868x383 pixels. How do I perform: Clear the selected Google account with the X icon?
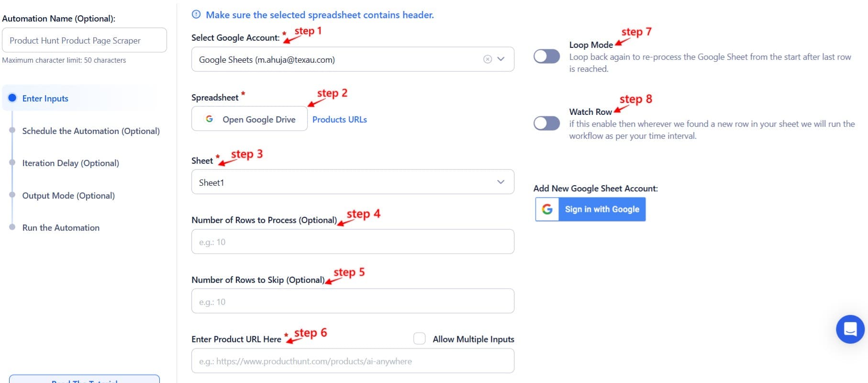487,59
